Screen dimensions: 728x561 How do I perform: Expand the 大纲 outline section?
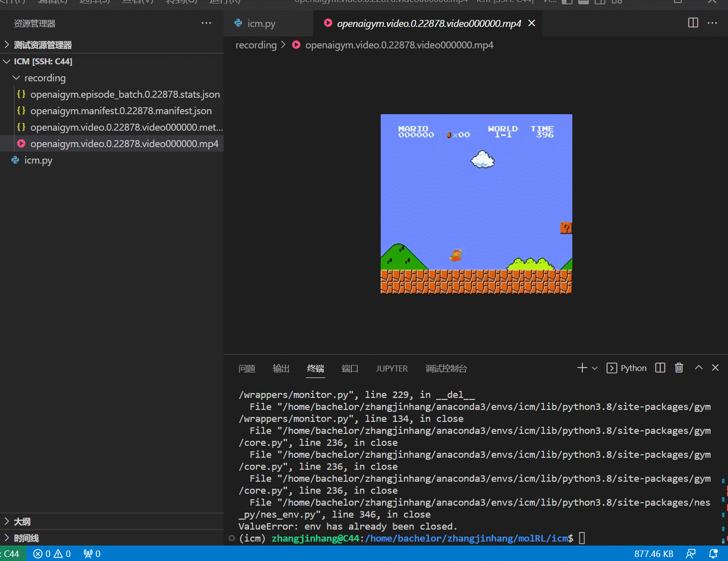112,522
